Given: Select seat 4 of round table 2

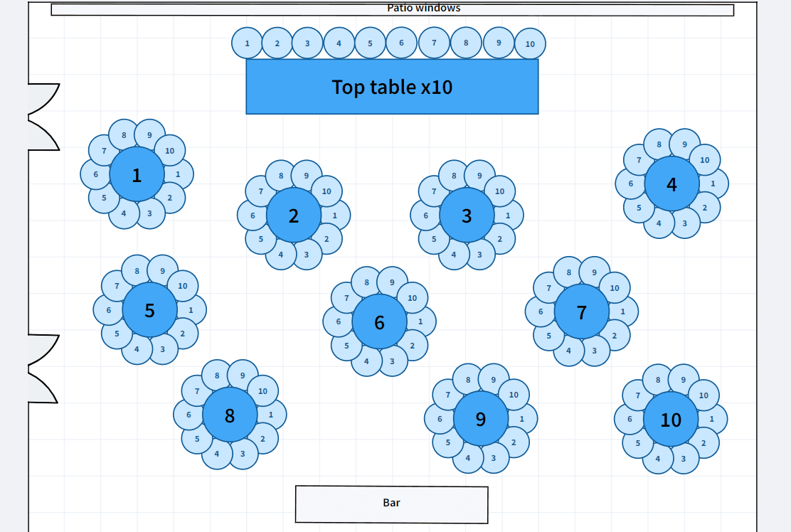Looking at the screenshot, I should [281, 254].
